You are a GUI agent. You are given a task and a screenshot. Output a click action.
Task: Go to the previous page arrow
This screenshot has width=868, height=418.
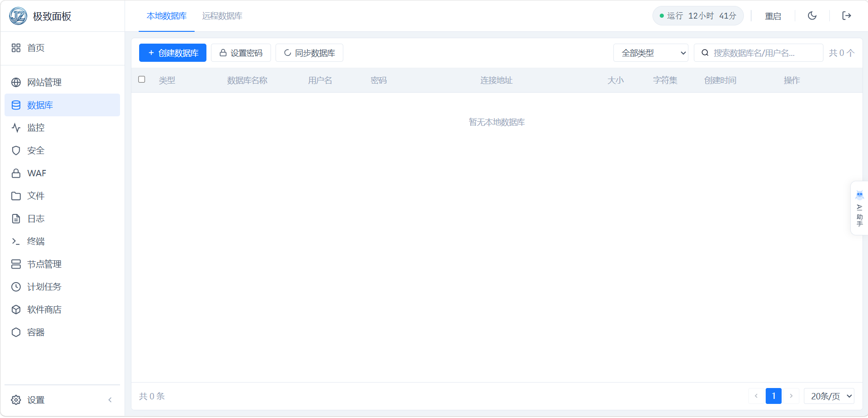(756, 396)
